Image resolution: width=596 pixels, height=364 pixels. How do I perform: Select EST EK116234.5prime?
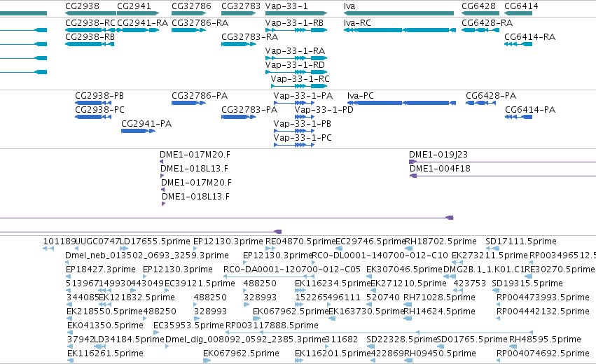click(333, 283)
